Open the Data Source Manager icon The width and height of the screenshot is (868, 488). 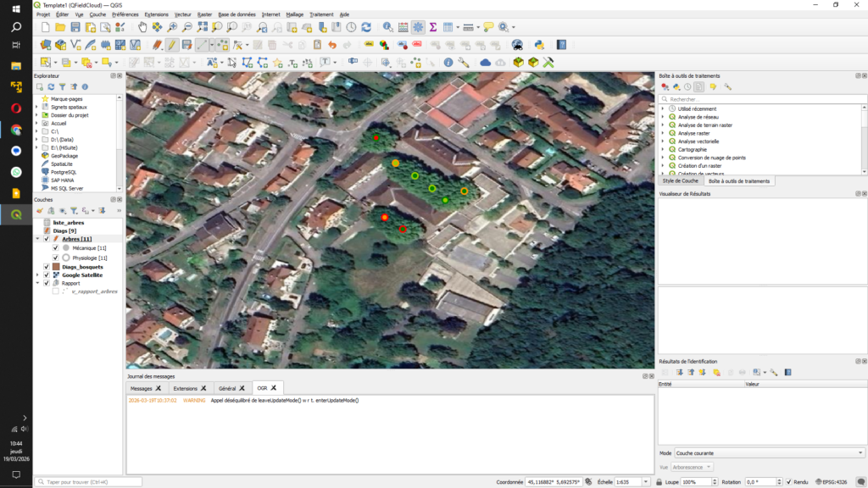(46, 45)
